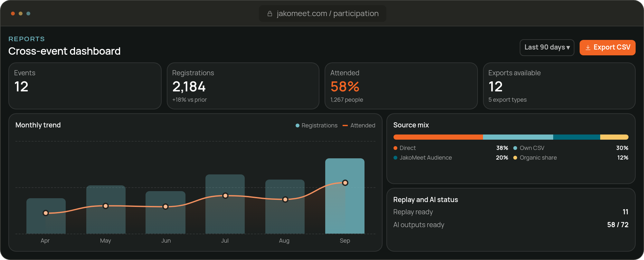
Task: Select the highlighted Sep registrations bar
Action: pos(345,196)
